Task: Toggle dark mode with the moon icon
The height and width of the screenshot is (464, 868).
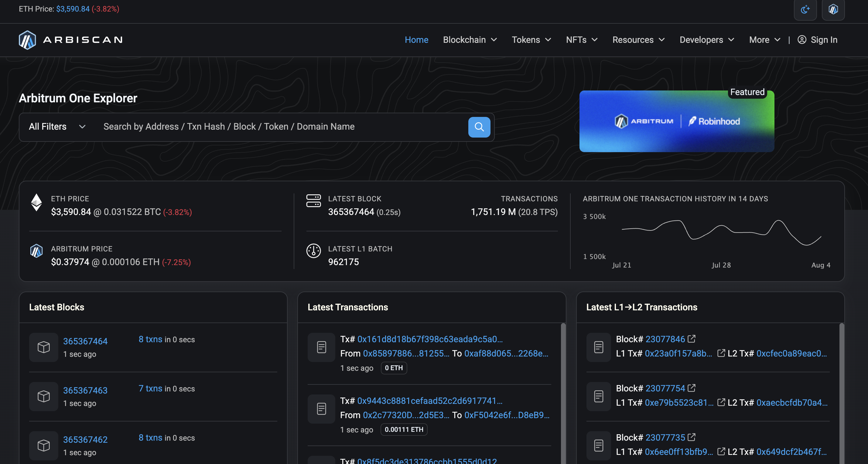Action: [805, 9]
